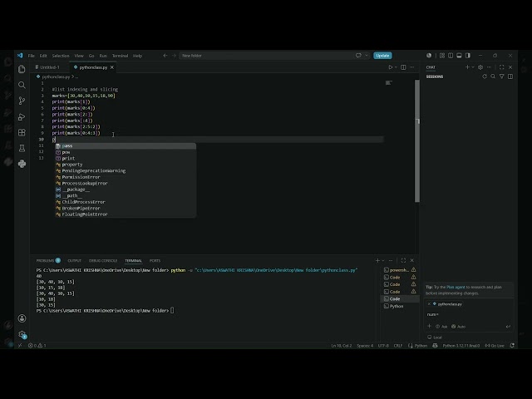Toggle the secondary side bar visibility

point(468,56)
